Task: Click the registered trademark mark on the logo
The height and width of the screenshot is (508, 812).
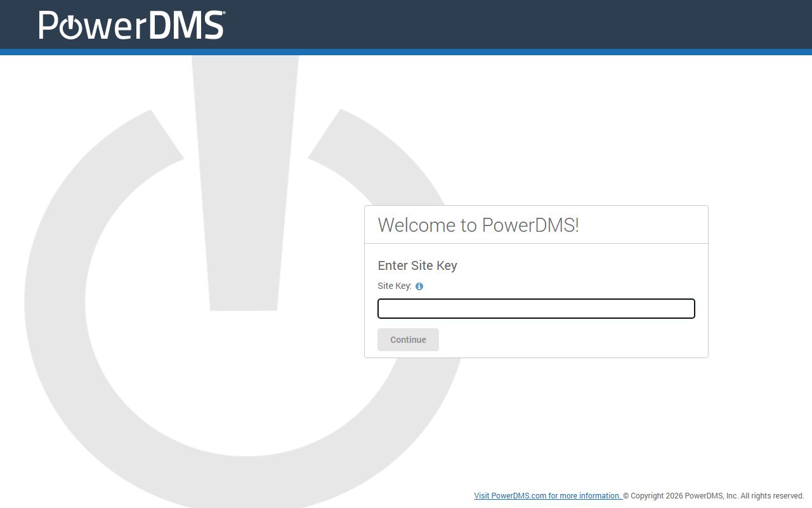Action: click(x=223, y=13)
